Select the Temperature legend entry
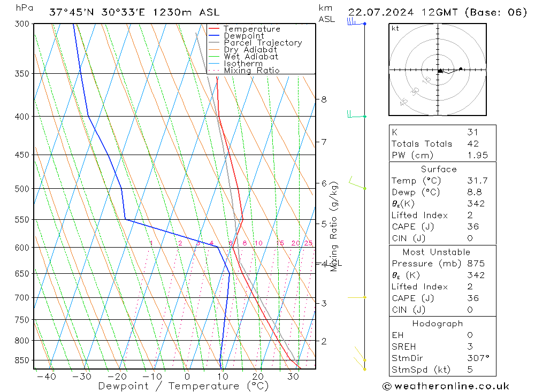Viewport: 535px width, 392px height. pyautogui.click(x=252, y=29)
